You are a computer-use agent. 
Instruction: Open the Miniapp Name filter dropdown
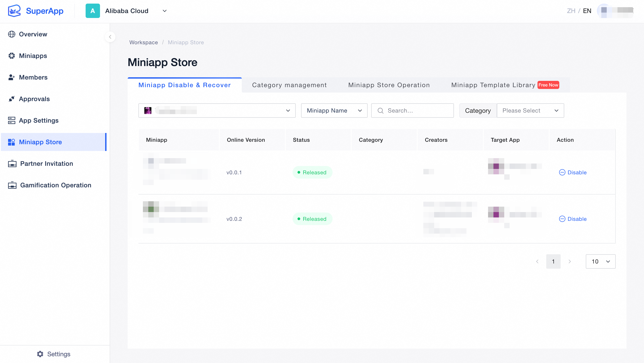click(334, 111)
